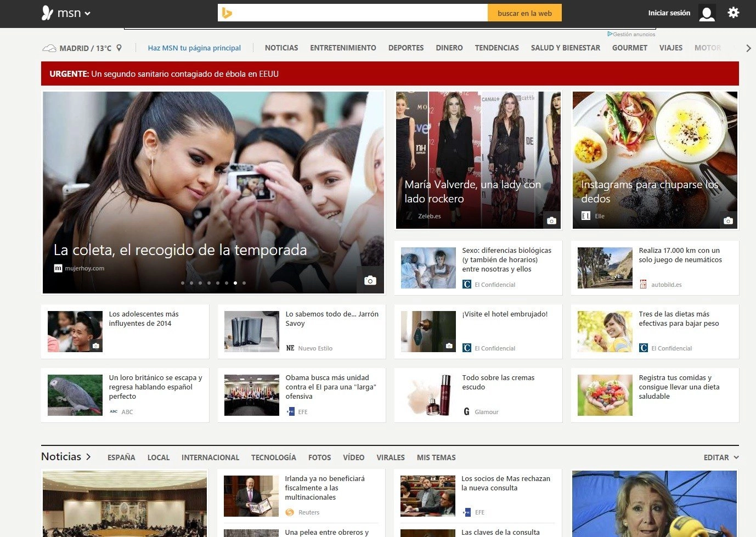756x537 pixels.
Task: Click the autobild.es source icon
Action: tap(644, 284)
